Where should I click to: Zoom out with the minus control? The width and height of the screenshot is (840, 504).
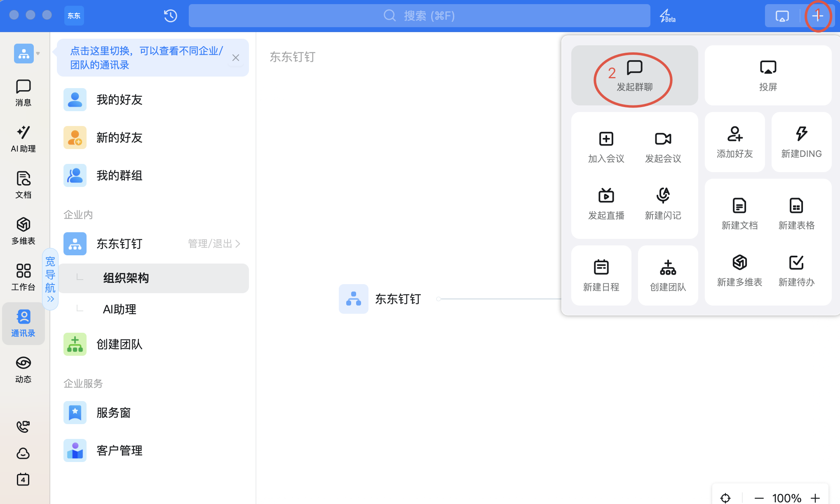(759, 498)
